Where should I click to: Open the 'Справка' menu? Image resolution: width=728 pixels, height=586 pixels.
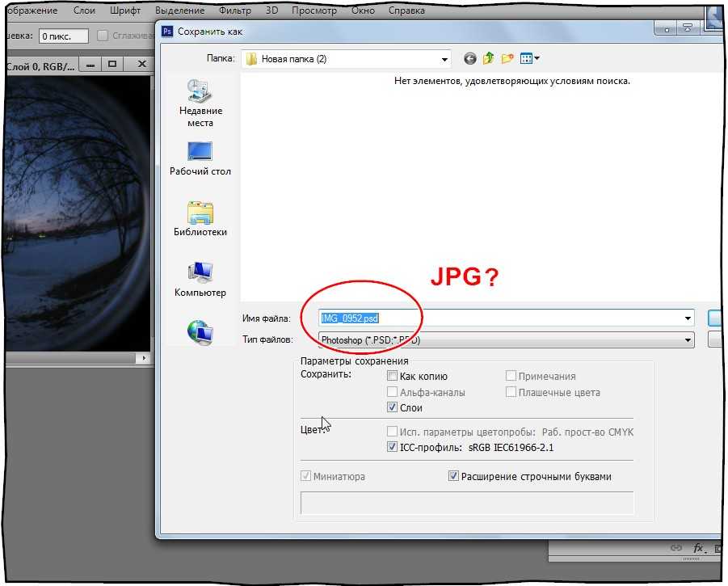(406, 11)
